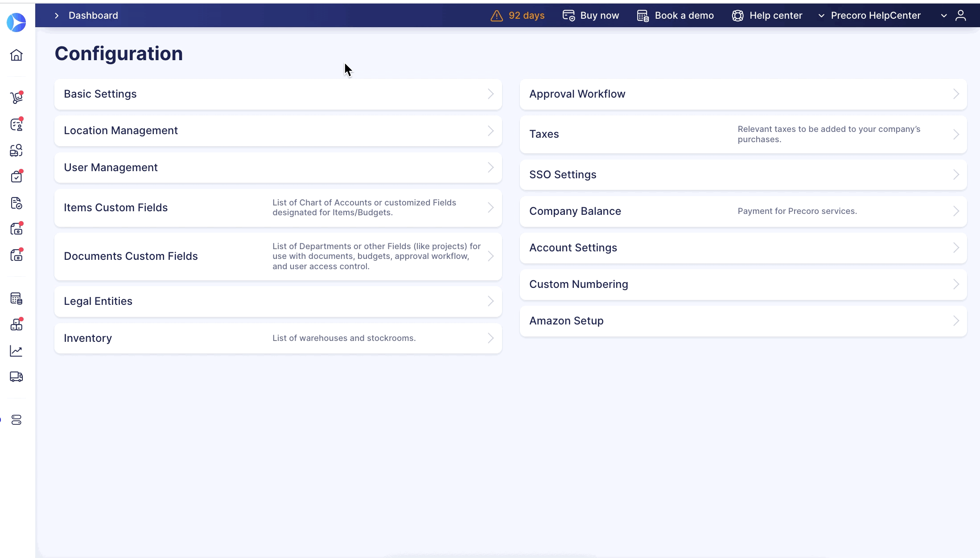Click the trial warning triangle icon
This screenshot has height=558, width=980.
click(x=497, y=16)
